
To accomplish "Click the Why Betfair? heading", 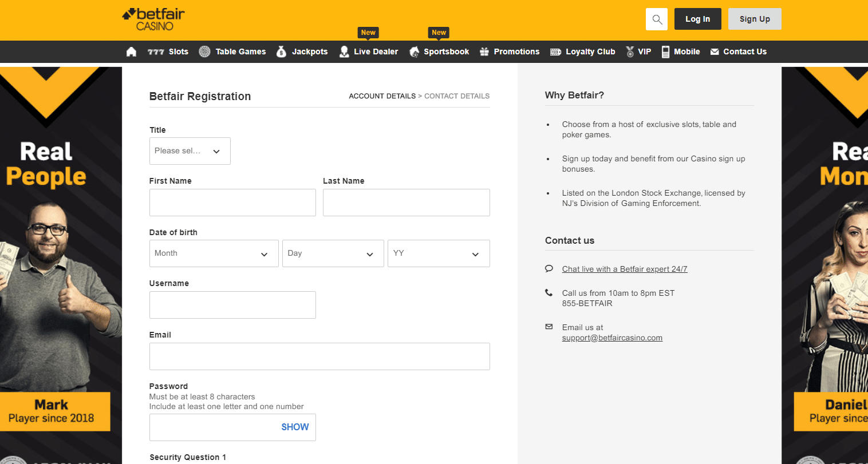I will click(574, 95).
